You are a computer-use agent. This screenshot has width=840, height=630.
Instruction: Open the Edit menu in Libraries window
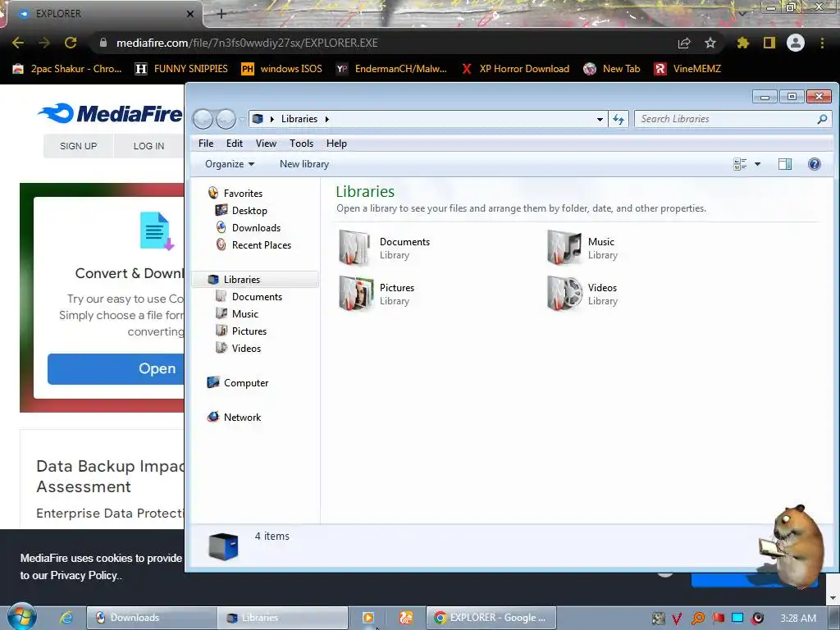click(x=234, y=144)
